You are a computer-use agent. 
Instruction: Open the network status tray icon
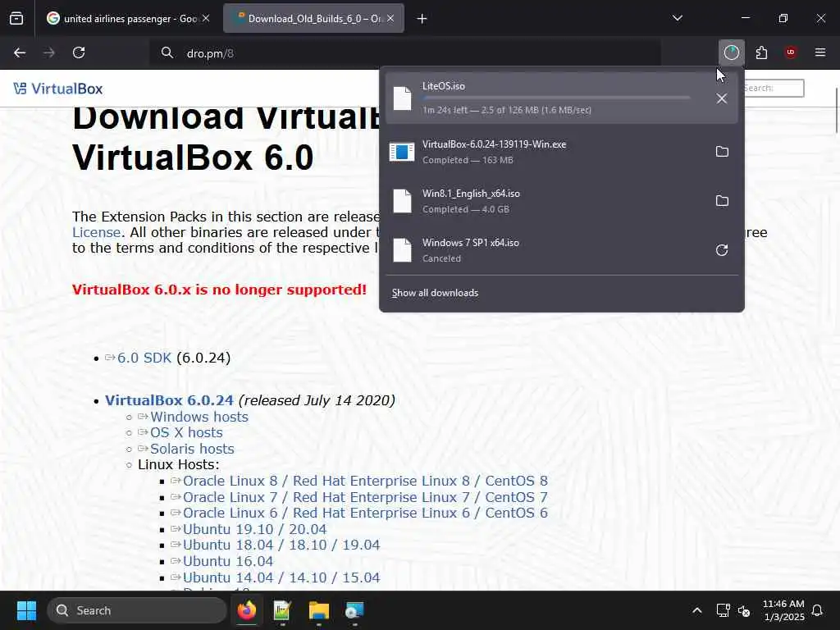(723, 610)
